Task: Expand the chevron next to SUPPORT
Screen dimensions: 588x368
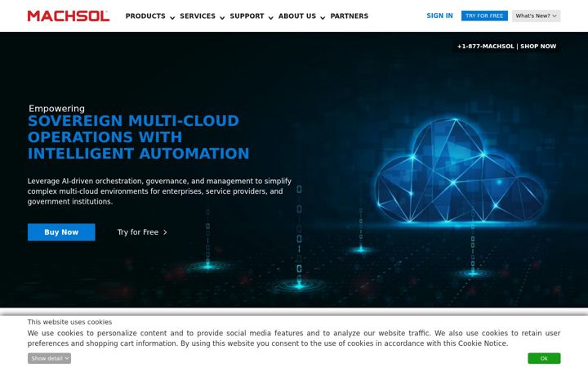Action: [271, 17]
